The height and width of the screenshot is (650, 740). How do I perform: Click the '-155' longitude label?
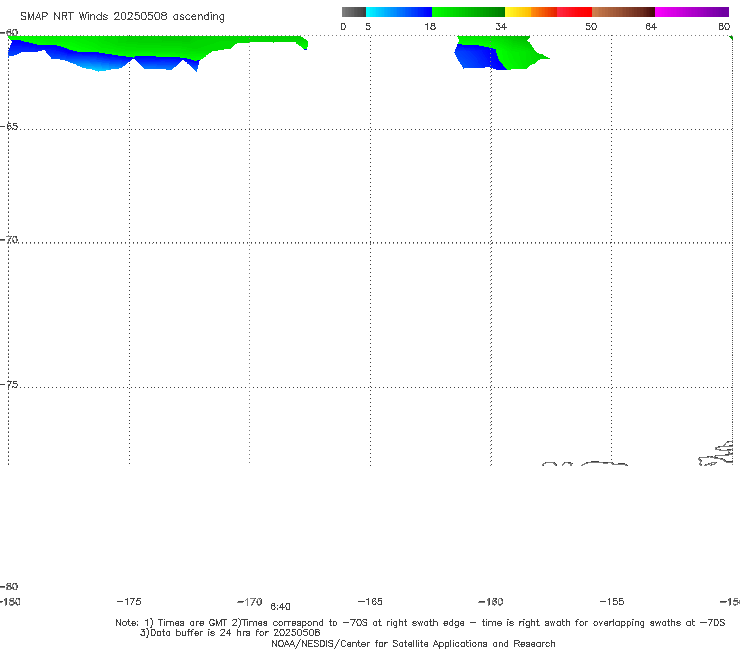pos(612,601)
